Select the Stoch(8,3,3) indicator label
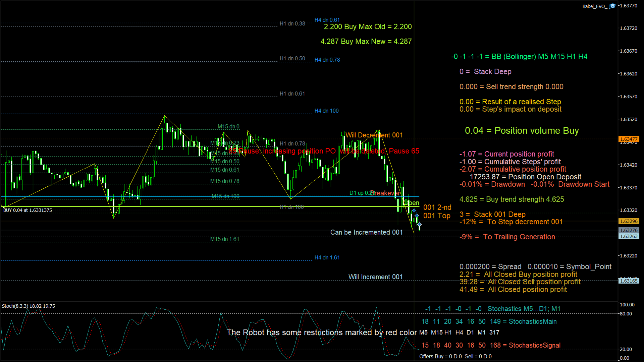Image resolution: width=644 pixels, height=362 pixels. tap(29, 306)
